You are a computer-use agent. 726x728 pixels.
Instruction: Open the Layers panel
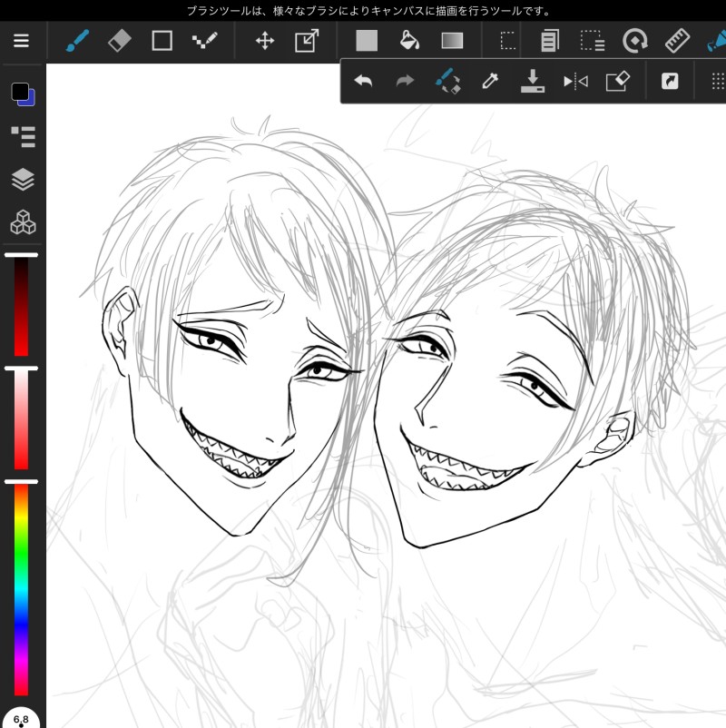(x=22, y=179)
